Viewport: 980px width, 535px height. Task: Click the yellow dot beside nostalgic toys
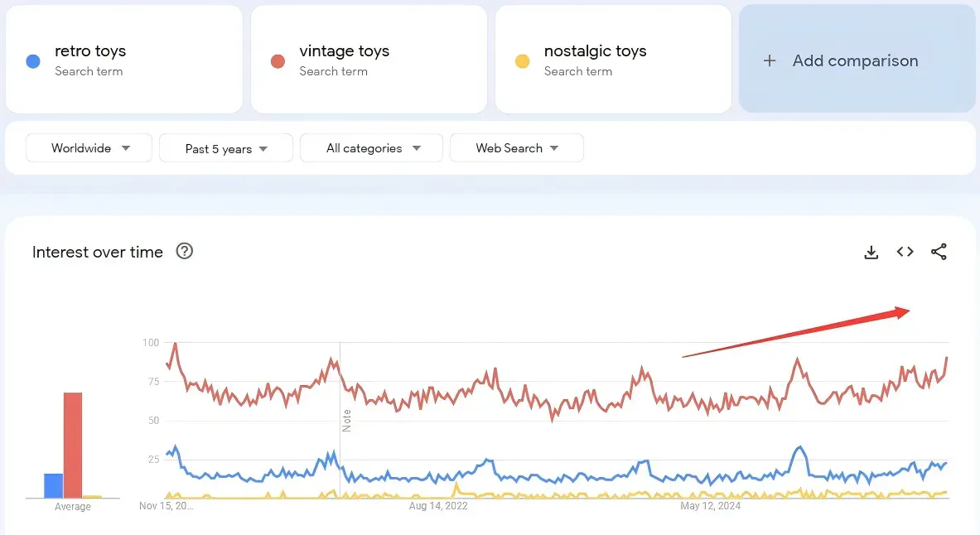(523, 61)
